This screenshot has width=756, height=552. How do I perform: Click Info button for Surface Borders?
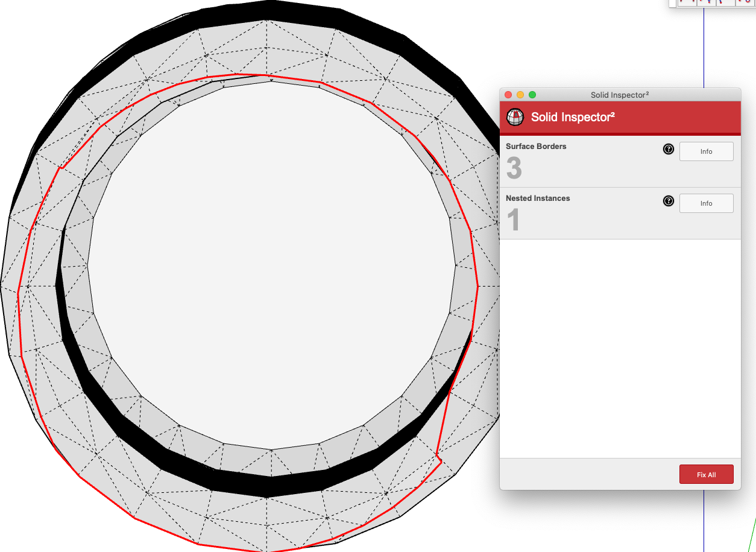(x=706, y=151)
